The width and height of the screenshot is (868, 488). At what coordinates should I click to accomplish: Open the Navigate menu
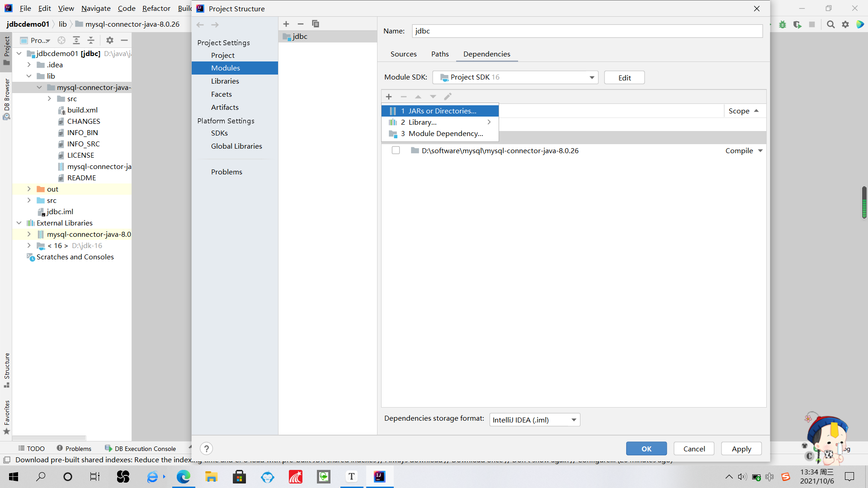coord(95,8)
